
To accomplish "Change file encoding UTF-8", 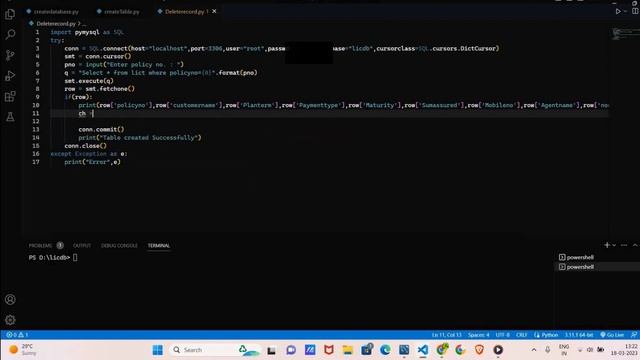I will (502, 335).
